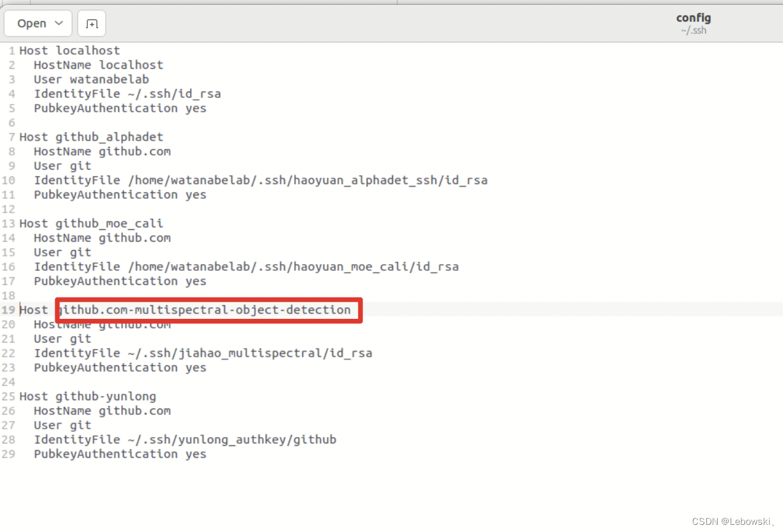Viewport: 783px width, 532px height.
Task: Click 'HostName github.com' on line 8
Action: click(x=102, y=151)
